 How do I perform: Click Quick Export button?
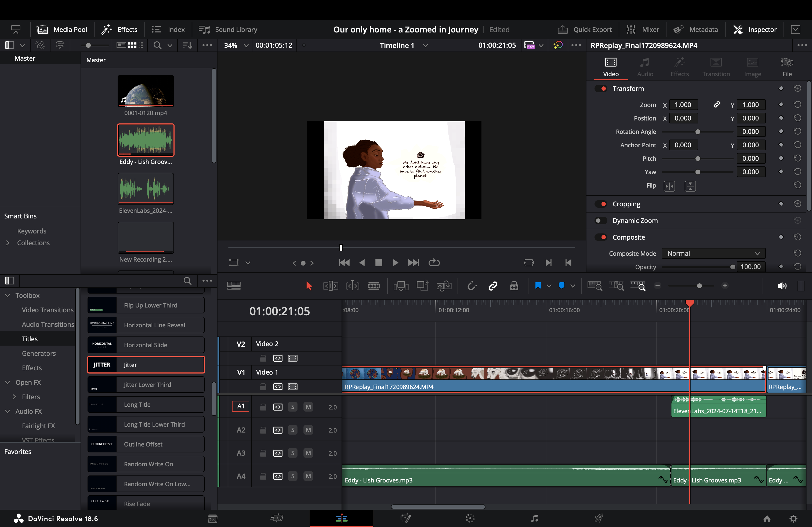(x=585, y=30)
